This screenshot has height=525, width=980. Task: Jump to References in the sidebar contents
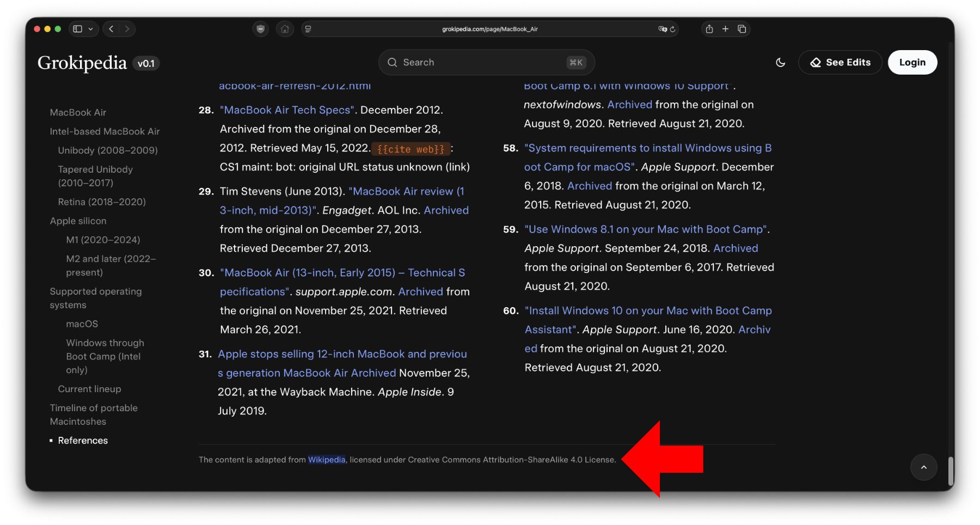coord(83,441)
